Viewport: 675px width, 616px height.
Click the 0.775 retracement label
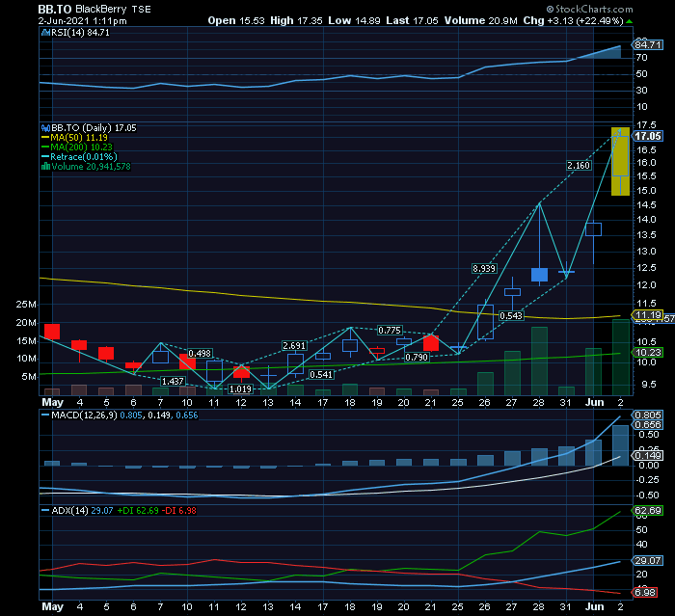390,330
